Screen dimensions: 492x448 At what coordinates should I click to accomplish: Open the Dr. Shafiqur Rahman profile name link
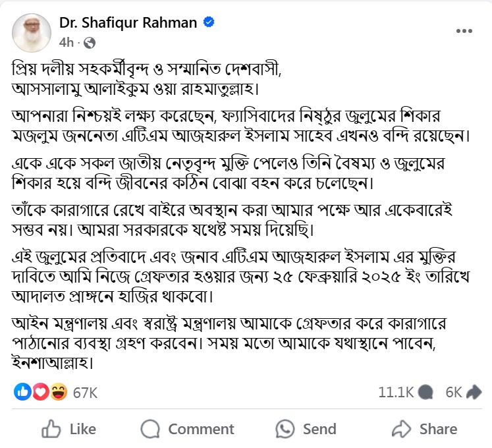tap(128, 23)
